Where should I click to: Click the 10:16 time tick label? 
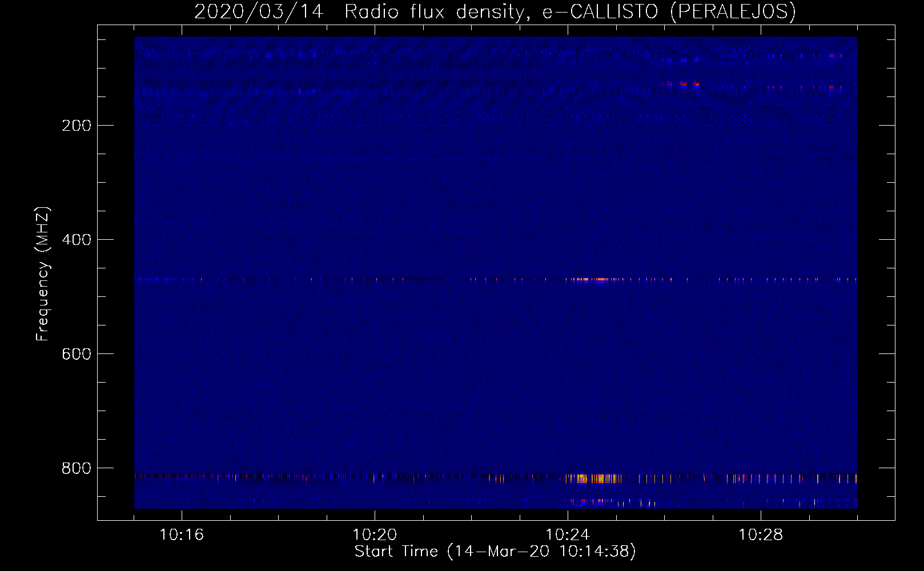pyautogui.click(x=182, y=535)
